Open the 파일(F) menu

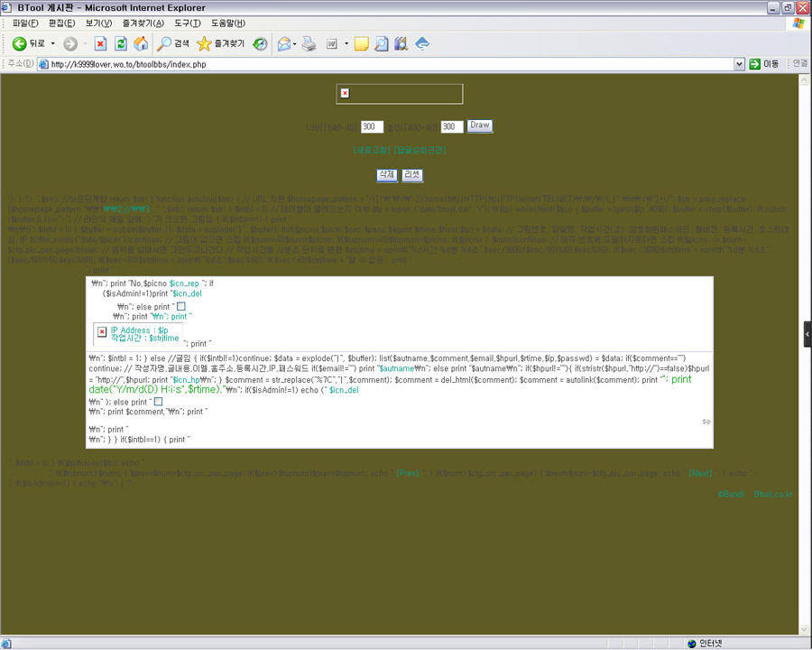(25, 23)
